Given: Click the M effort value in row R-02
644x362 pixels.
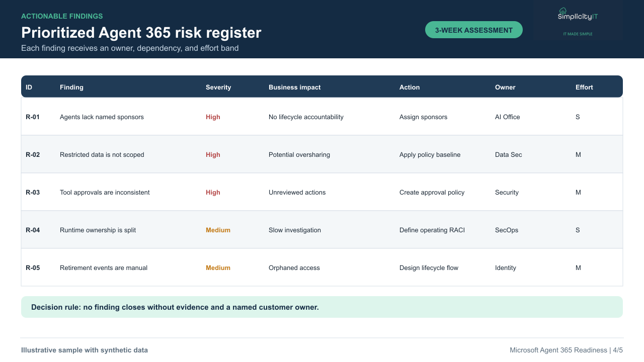Looking at the screenshot, I should click(x=578, y=154).
